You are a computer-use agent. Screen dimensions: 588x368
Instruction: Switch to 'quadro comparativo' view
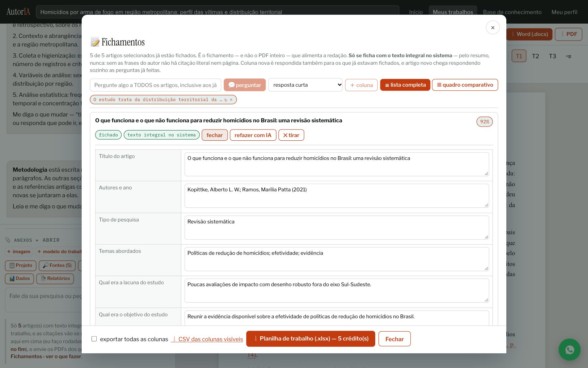click(x=465, y=85)
